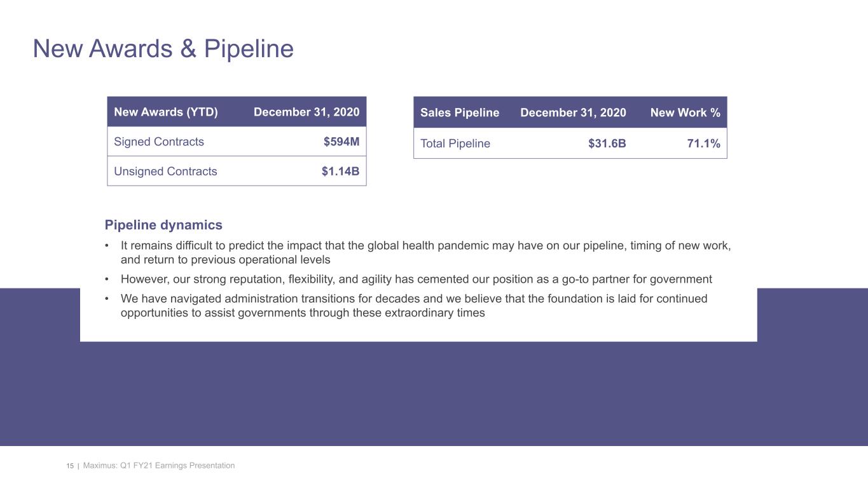Select the 'Unsigned Contracts' row label

tap(165, 172)
